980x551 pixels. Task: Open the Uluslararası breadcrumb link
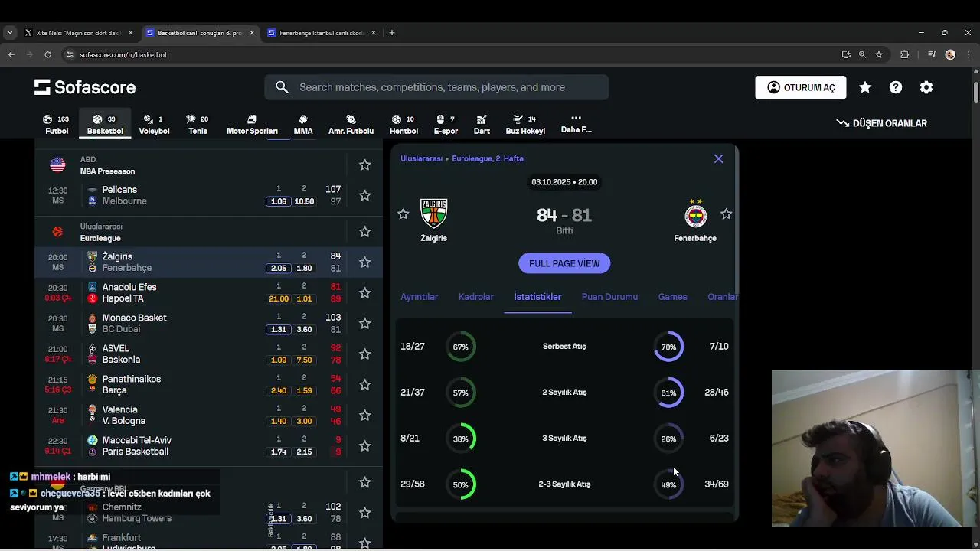(421, 158)
